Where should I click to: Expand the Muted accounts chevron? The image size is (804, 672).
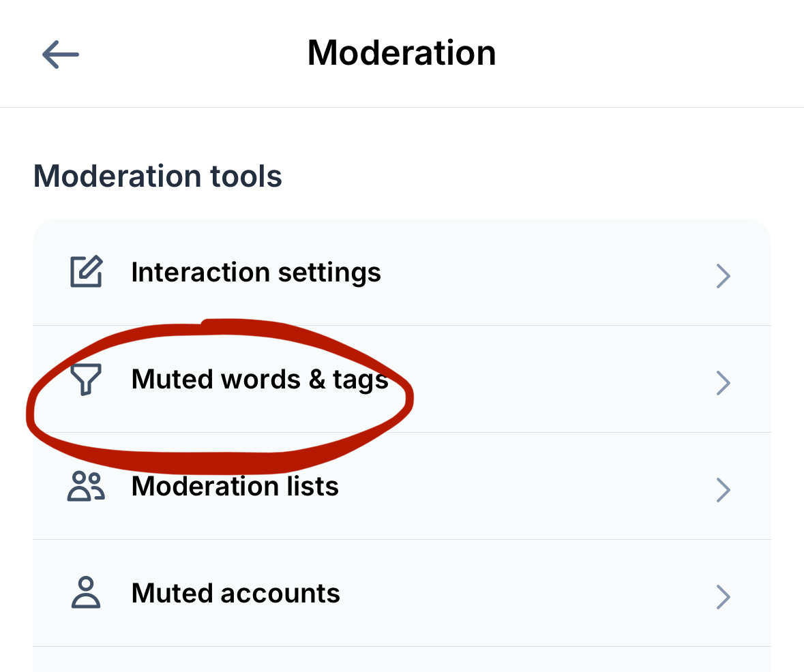724,597
